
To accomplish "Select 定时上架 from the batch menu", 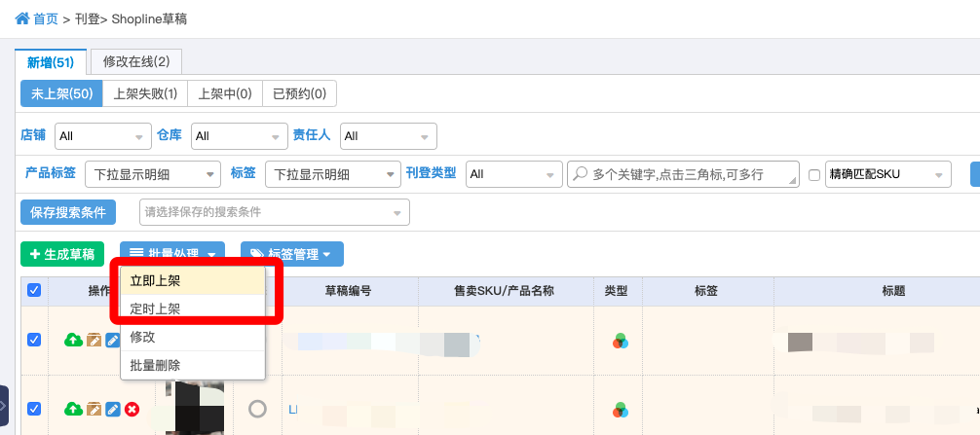I will click(193, 308).
